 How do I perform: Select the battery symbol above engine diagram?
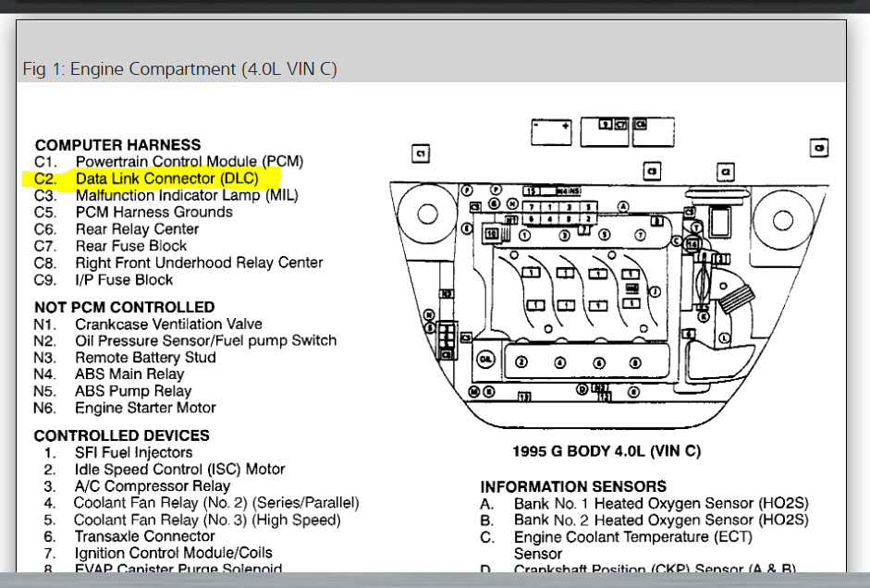pos(551,132)
